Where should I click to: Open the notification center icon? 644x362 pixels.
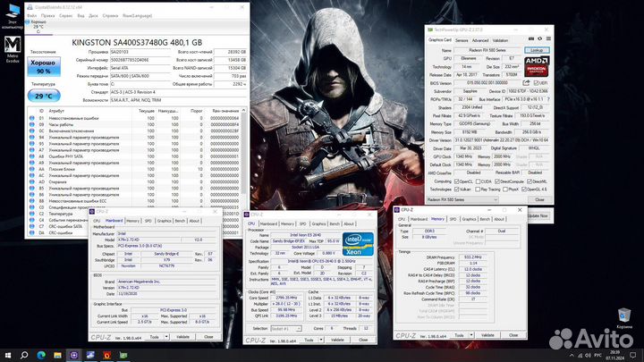[633, 356]
